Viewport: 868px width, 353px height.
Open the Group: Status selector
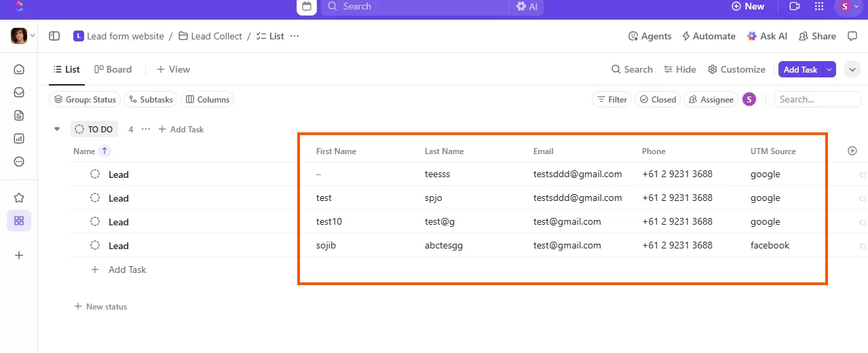[85, 99]
